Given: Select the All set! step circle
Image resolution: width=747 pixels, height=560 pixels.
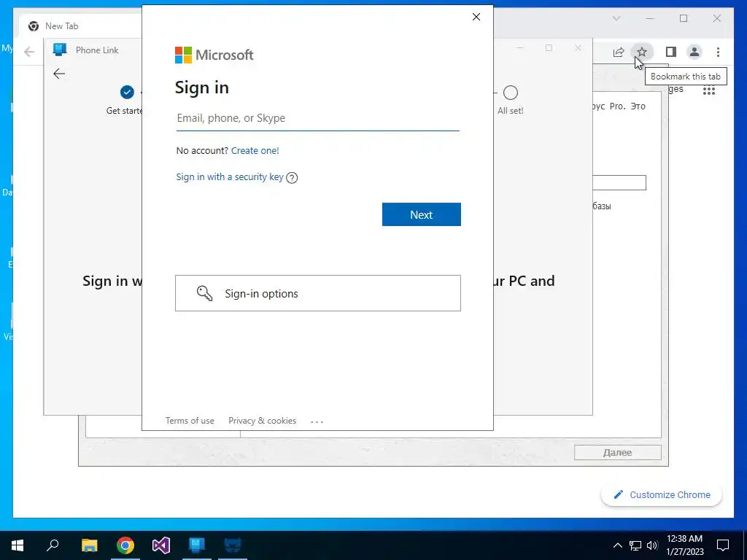Looking at the screenshot, I should pos(510,93).
